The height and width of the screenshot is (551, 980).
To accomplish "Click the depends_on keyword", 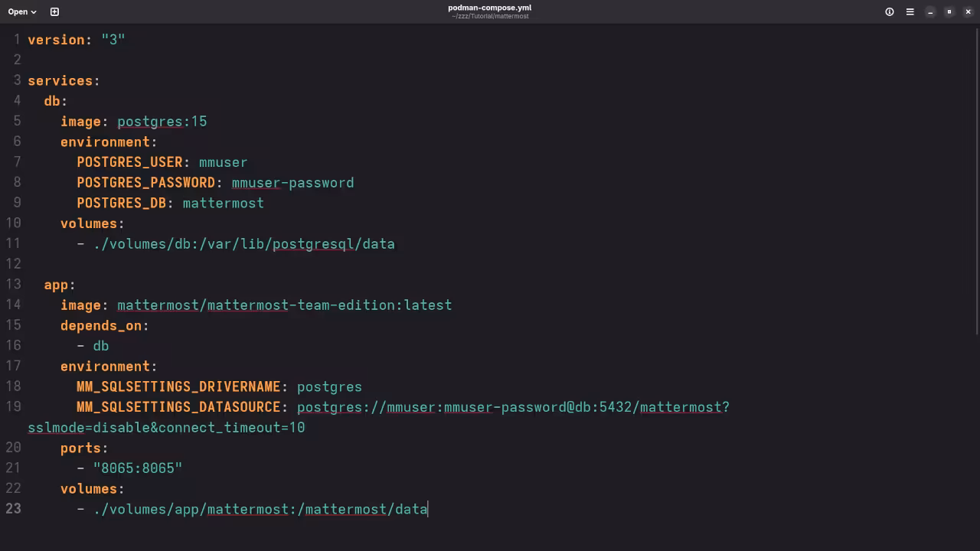I will [100, 325].
